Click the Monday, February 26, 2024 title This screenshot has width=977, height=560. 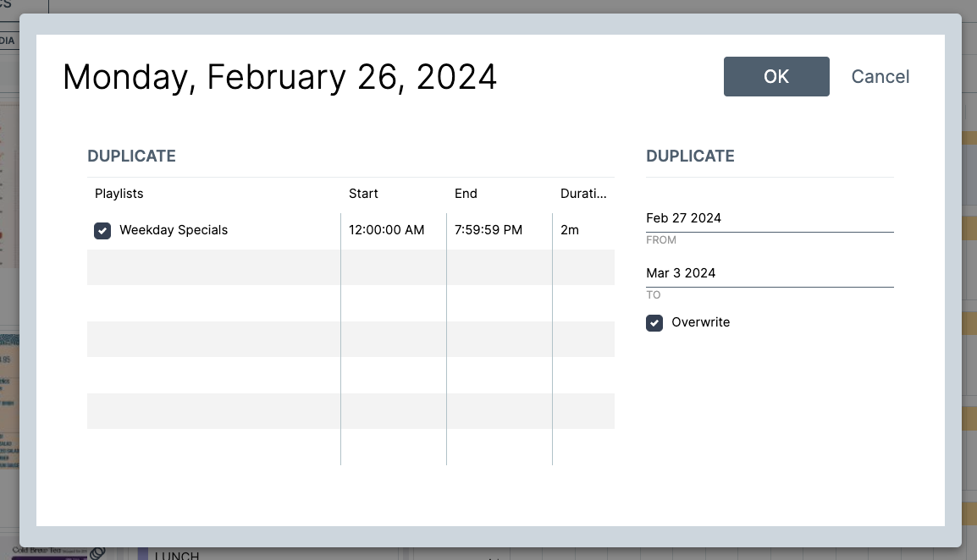click(x=280, y=77)
